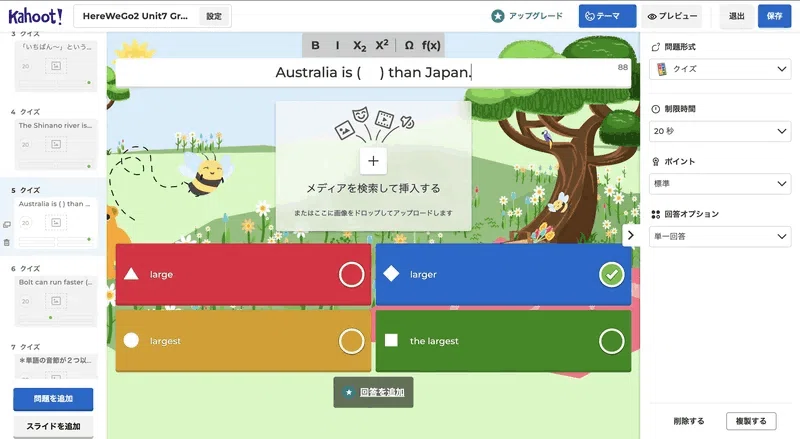Click 削除する button
This screenshot has width=800, height=439.
[689, 421]
